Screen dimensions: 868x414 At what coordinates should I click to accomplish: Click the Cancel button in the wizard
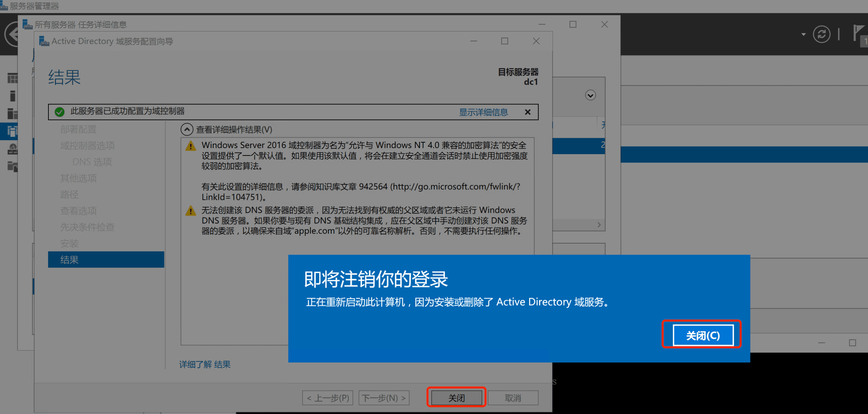[x=513, y=398]
